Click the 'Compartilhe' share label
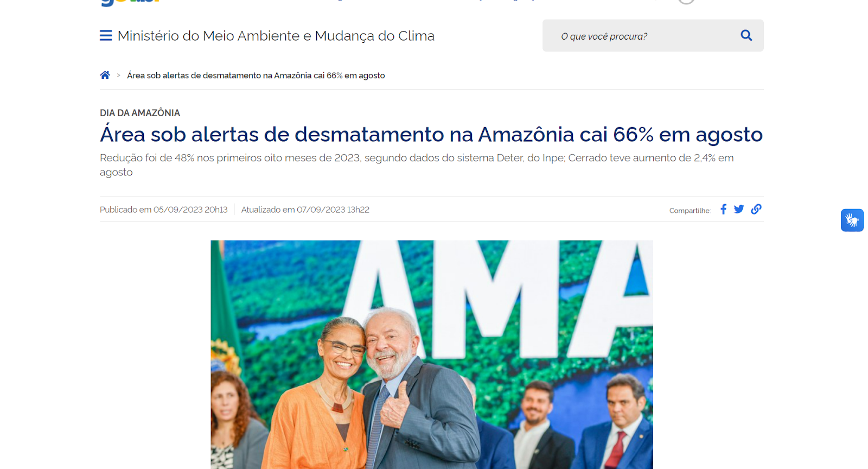 (x=690, y=211)
